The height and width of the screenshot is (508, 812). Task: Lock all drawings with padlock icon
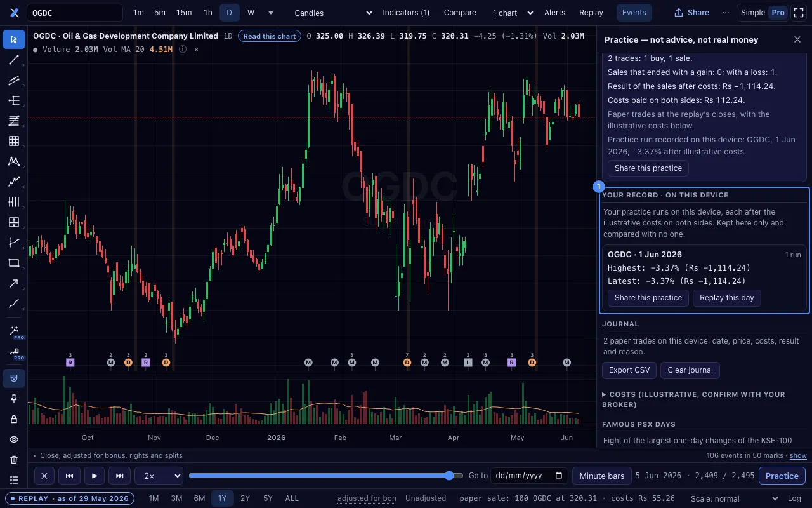tap(14, 419)
